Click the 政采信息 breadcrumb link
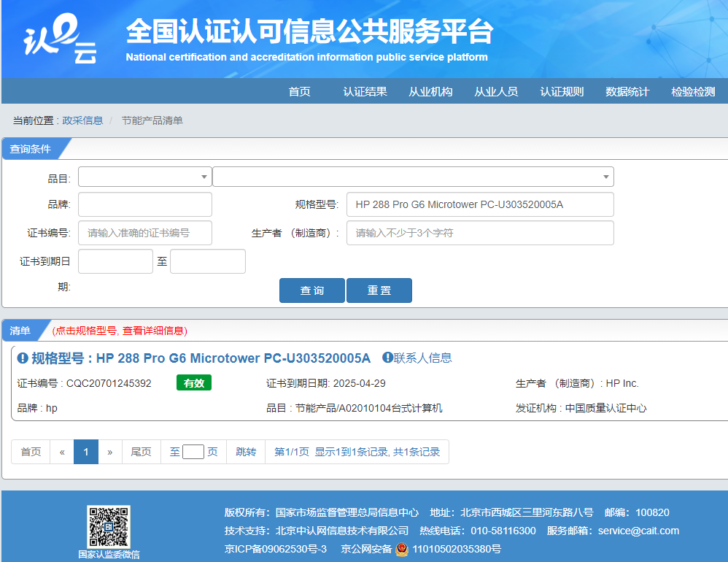The image size is (728, 562). pyautogui.click(x=82, y=120)
